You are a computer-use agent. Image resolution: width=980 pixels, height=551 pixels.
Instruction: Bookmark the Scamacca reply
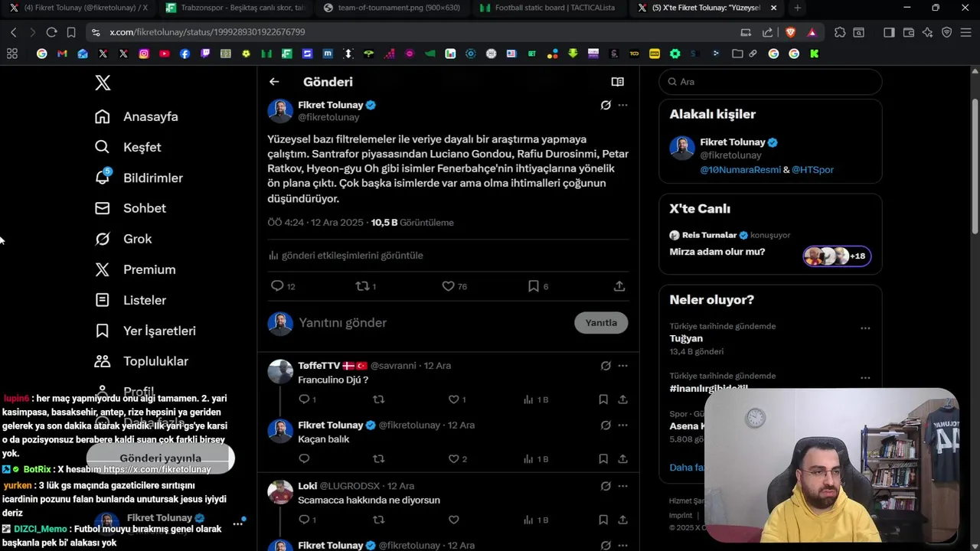coord(603,520)
